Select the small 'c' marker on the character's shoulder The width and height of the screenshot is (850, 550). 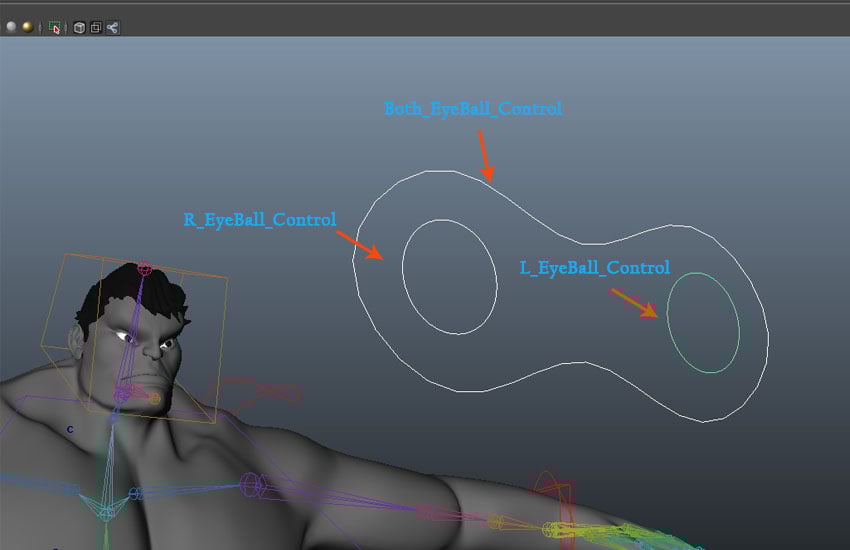[x=70, y=430]
